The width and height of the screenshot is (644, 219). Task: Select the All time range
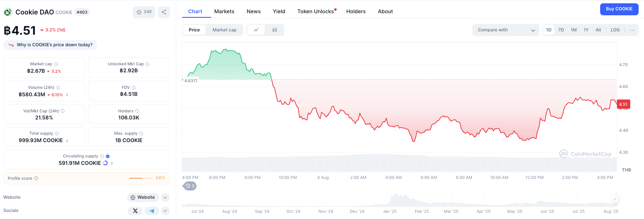pos(598,30)
